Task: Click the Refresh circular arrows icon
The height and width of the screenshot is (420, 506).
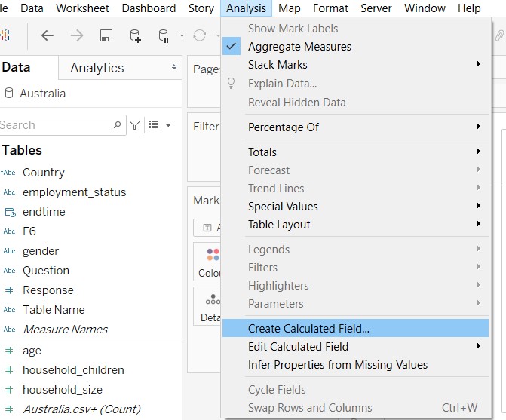Action: [199, 35]
